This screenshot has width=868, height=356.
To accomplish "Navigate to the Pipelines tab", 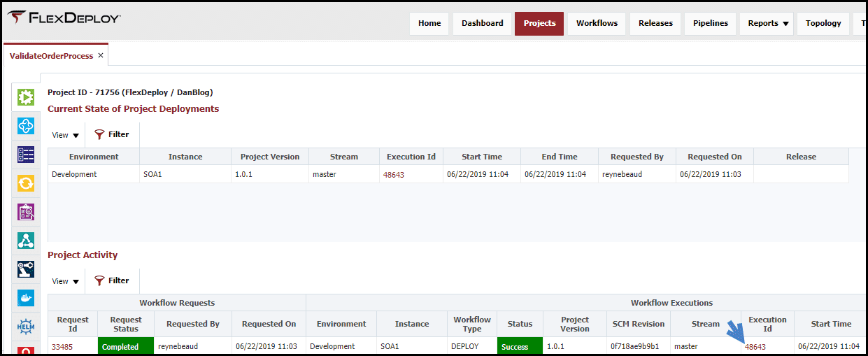I will pyautogui.click(x=710, y=23).
